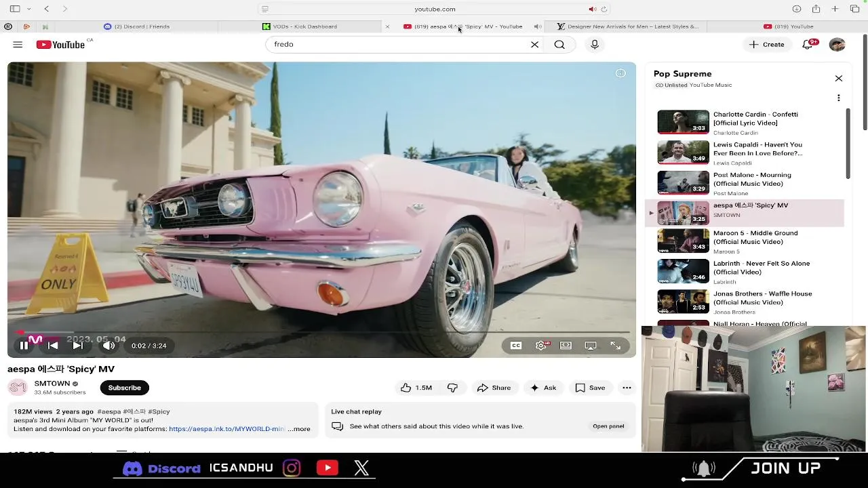Screen dimensions: 868x488
Task: Seek on the red video progress bar
Action: tap(322, 332)
